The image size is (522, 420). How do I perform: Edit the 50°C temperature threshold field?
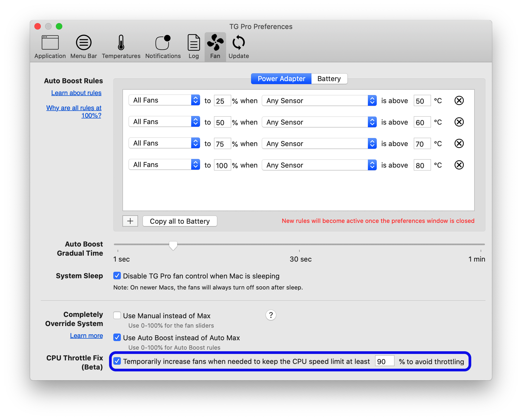click(422, 100)
